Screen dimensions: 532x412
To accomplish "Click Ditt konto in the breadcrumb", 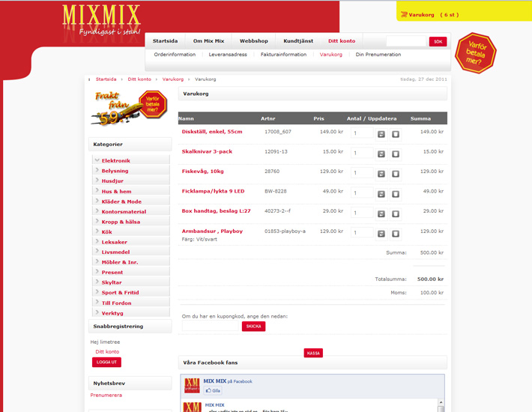I will 139,79.
